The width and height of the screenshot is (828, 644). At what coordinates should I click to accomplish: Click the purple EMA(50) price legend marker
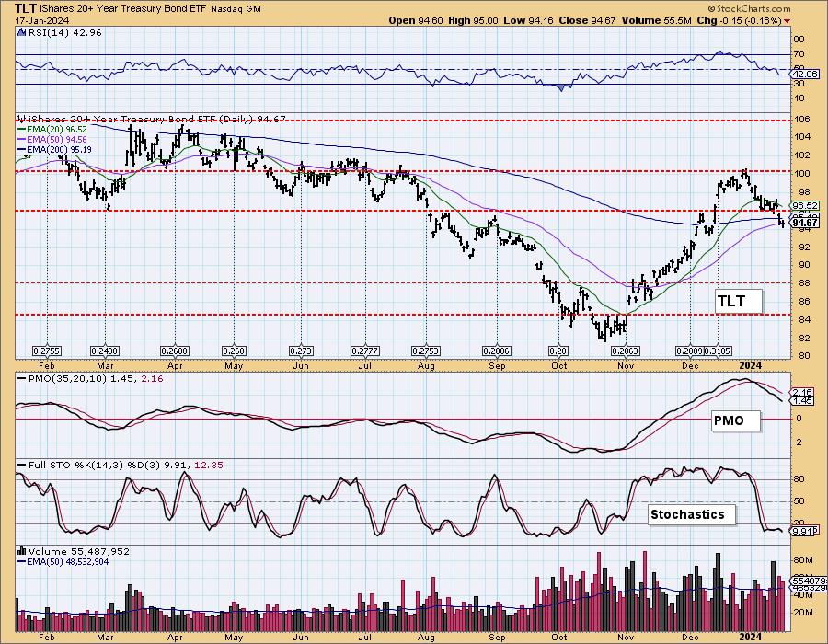coord(22,140)
